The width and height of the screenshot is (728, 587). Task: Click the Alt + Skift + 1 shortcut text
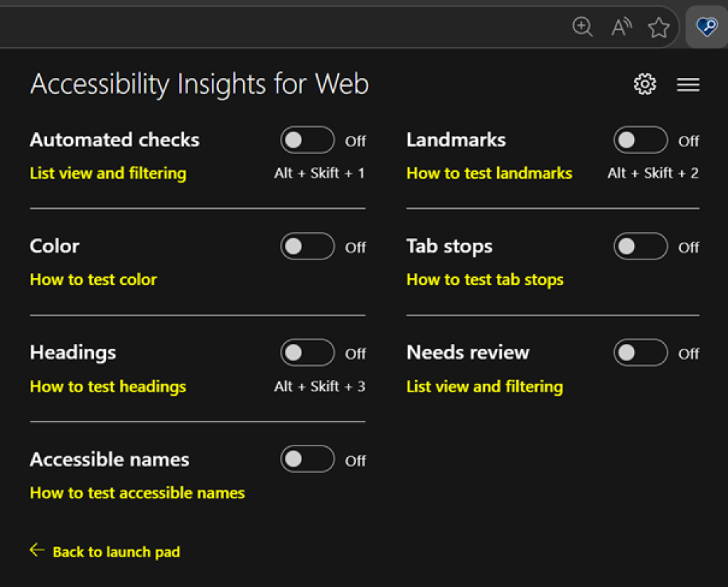tap(319, 173)
